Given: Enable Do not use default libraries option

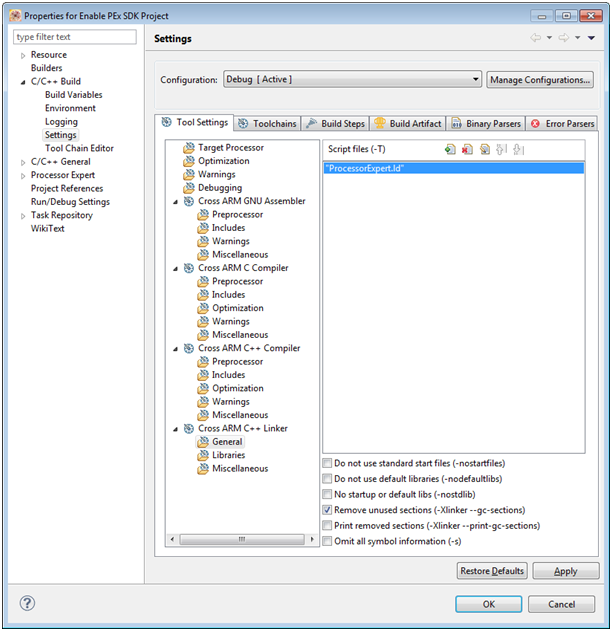Looking at the screenshot, I should point(328,479).
